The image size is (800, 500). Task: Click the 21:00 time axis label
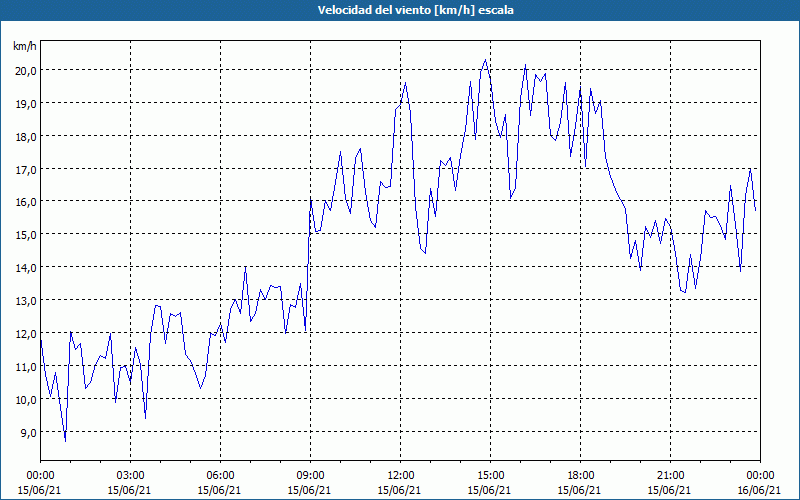tap(670, 476)
